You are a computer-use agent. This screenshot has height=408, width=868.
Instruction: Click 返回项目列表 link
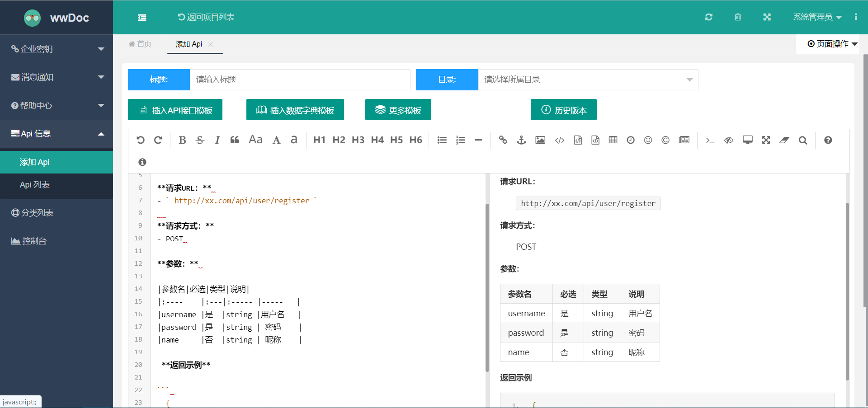click(x=206, y=17)
